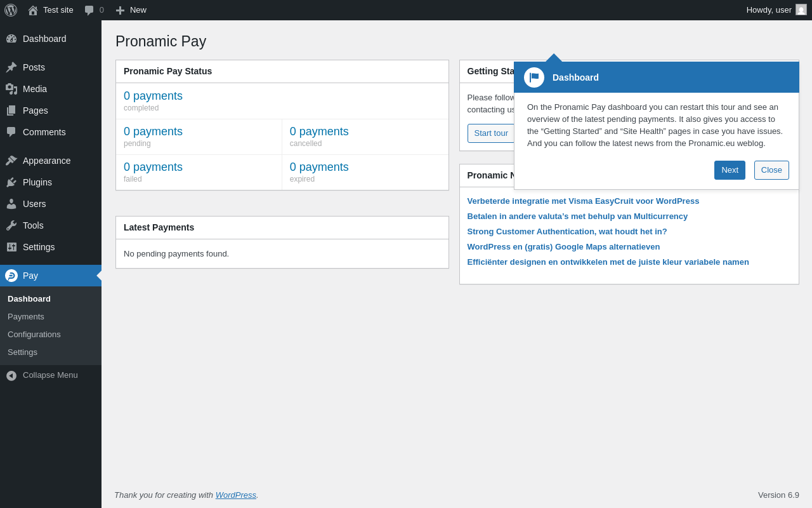Open the Test site home icon

pyautogui.click(x=33, y=10)
